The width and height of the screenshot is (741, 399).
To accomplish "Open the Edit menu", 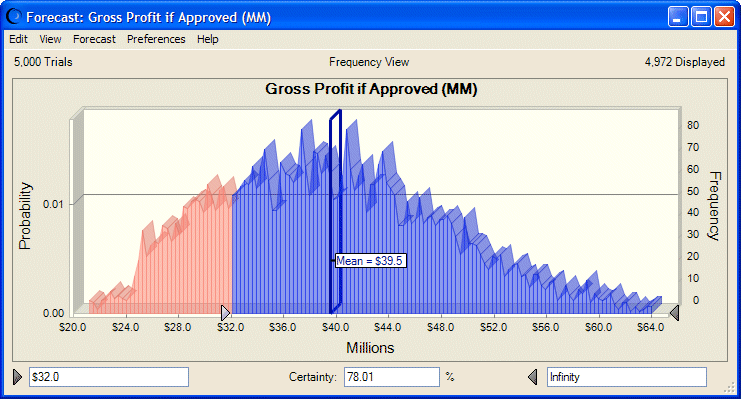I will (18, 39).
